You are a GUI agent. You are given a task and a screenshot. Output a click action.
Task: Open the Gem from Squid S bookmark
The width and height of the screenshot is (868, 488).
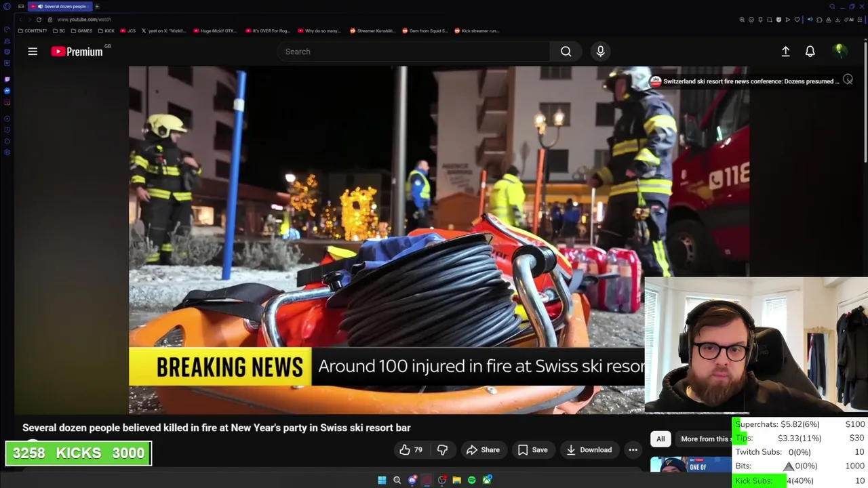click(x=425, y=30)
